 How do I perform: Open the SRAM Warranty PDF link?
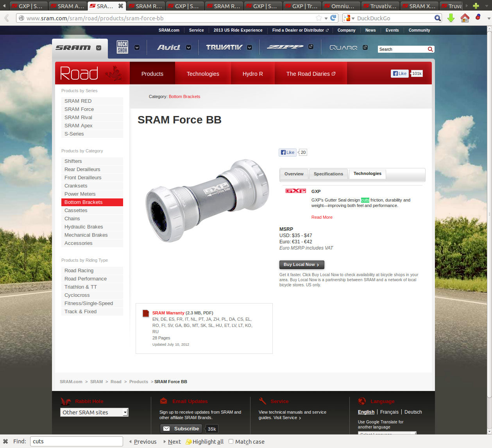pos(168,313)
